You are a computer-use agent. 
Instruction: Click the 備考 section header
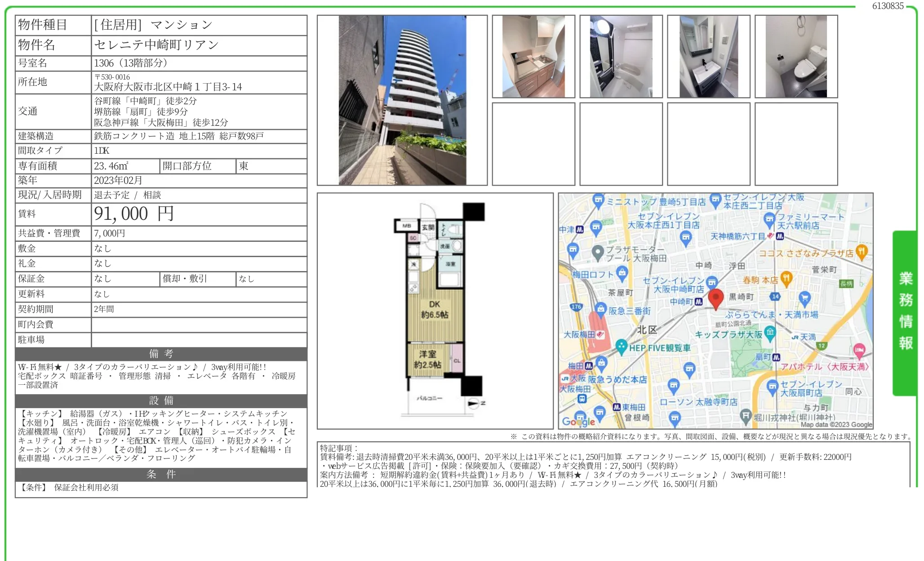tap(161, 354)
